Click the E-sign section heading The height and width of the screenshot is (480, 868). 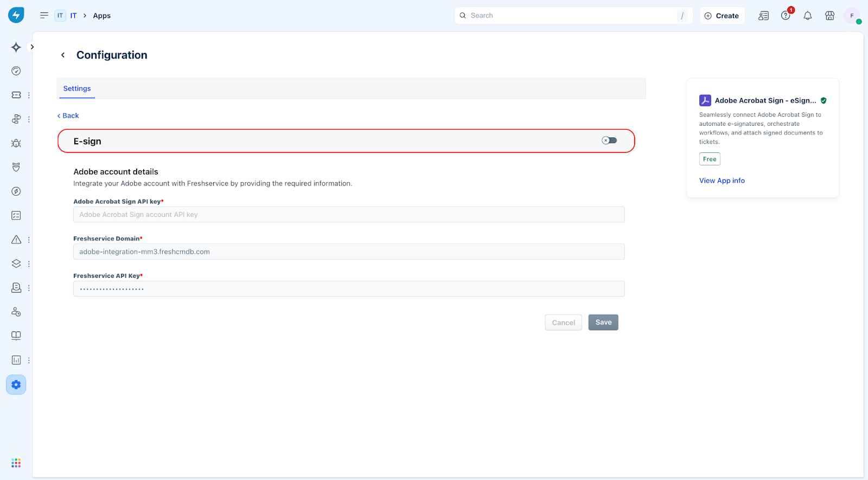87,141
